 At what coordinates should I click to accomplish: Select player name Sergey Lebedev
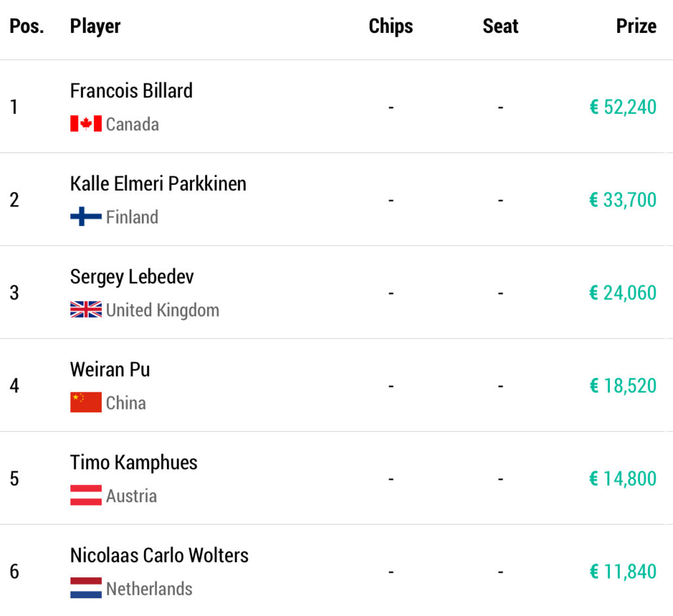click(x=132, y=277)
